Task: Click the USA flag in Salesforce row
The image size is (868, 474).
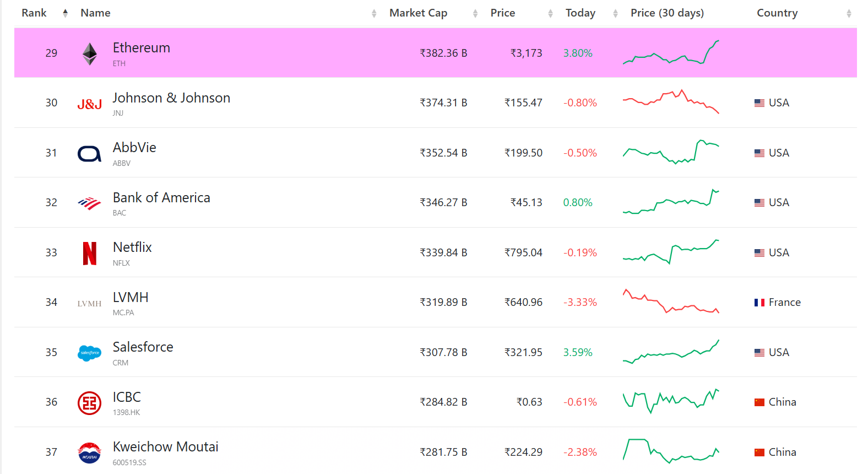Action: 759,352
